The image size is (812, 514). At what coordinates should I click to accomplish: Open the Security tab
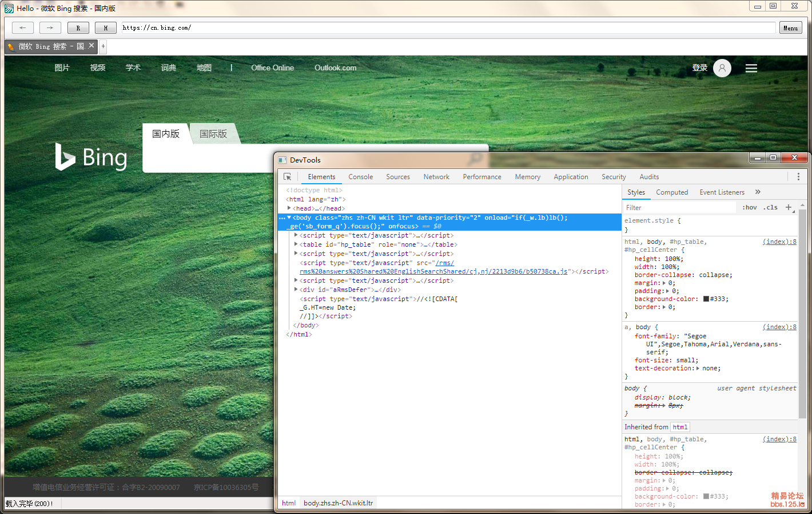614,177
